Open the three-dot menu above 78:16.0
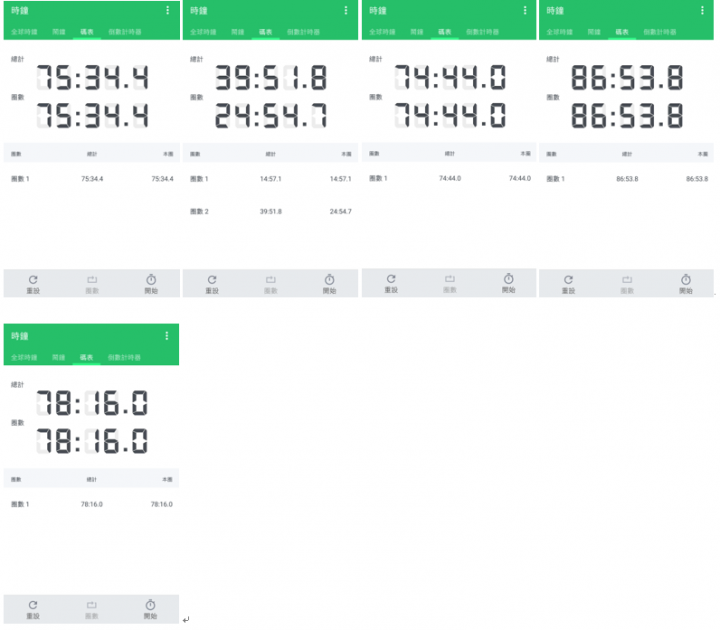This screenshot has width=720, height=630. point(167,336)
